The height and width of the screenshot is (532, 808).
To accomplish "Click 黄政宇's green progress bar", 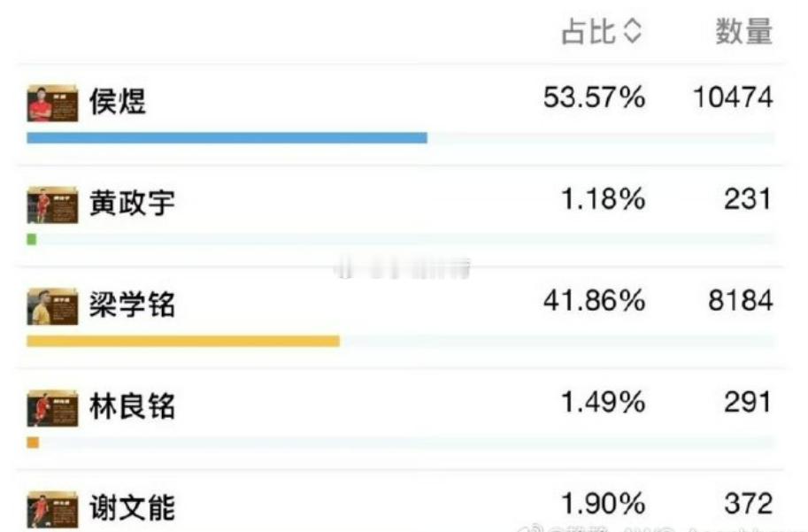I will pos(33,237).
